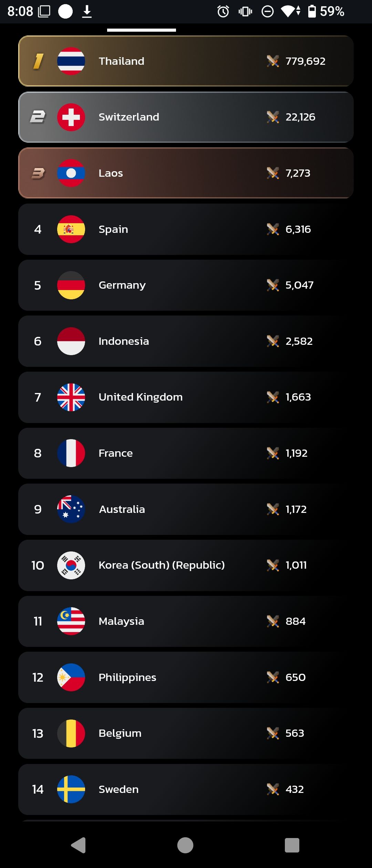
Task: Tap the Spain flag icon
Action: pos(71,229)
